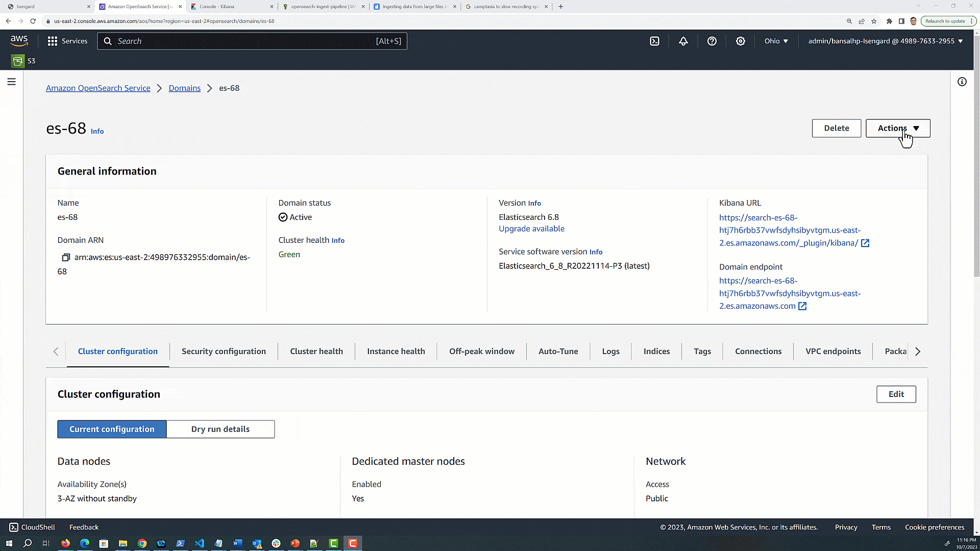Open the AWS CloudShell icon in header
Viewport: 980px width, 551px height.
[x=654, y=41]
